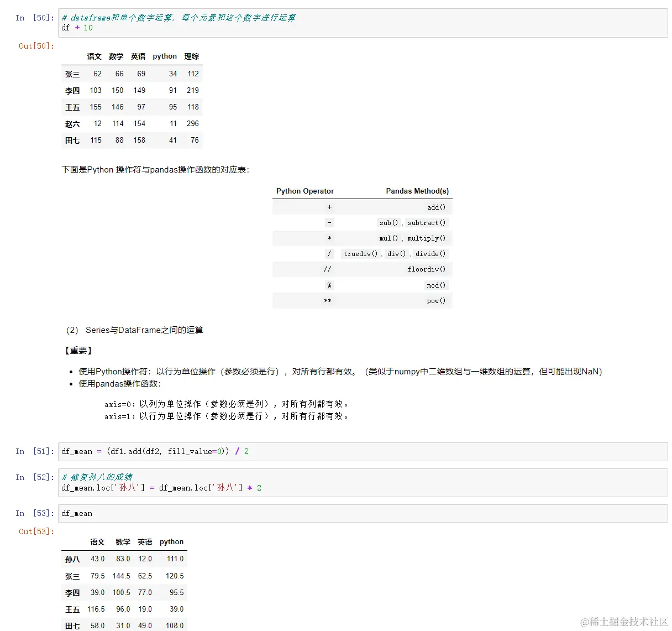Click row label 张三 in first table
Image resolution: width=672 pixels, height=631 pixels.
pyautogui.click(x=72, y=74)
